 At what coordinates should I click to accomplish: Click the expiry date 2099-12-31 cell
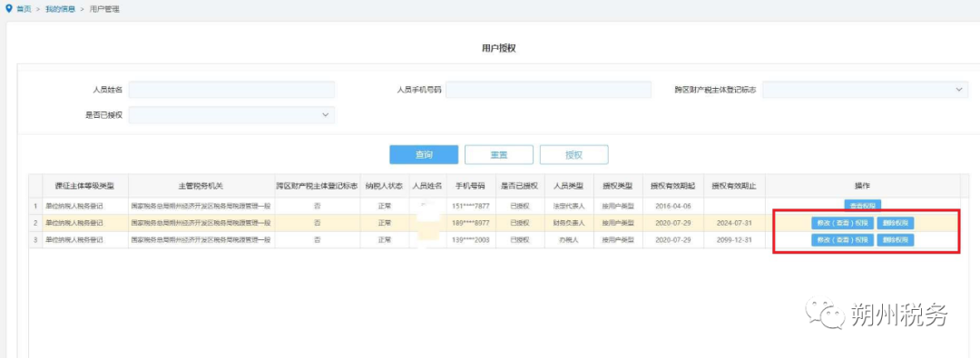(x=734, y=240)
